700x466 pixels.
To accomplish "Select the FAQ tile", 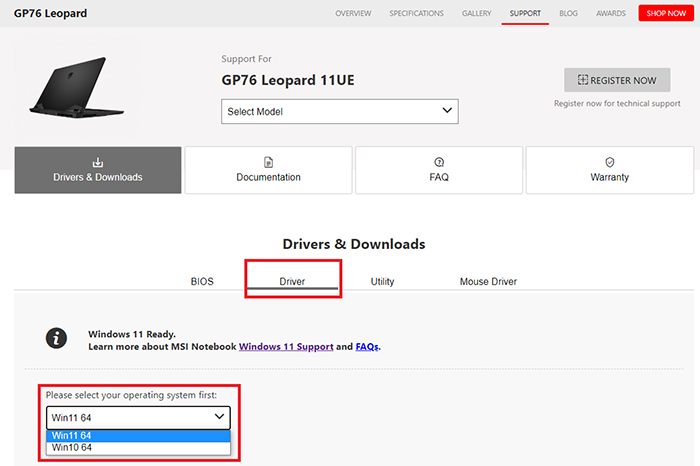I will tap(439, 170).
